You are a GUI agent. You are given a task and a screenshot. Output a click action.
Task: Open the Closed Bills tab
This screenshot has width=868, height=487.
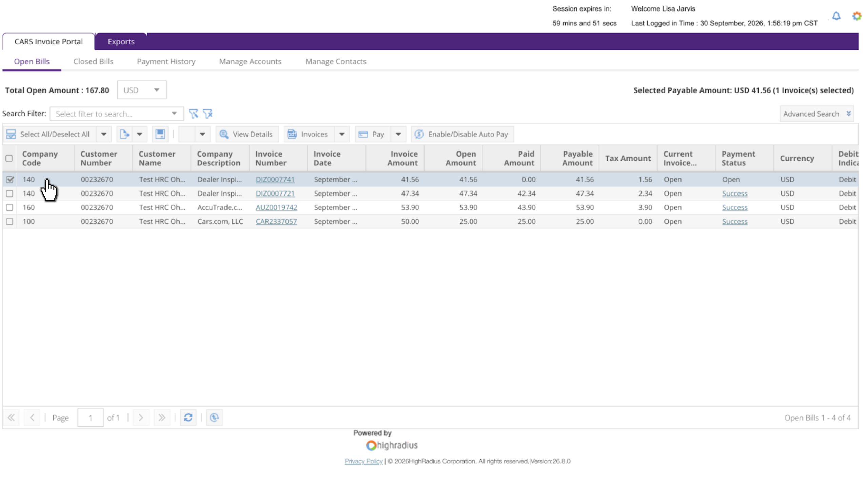93,61
